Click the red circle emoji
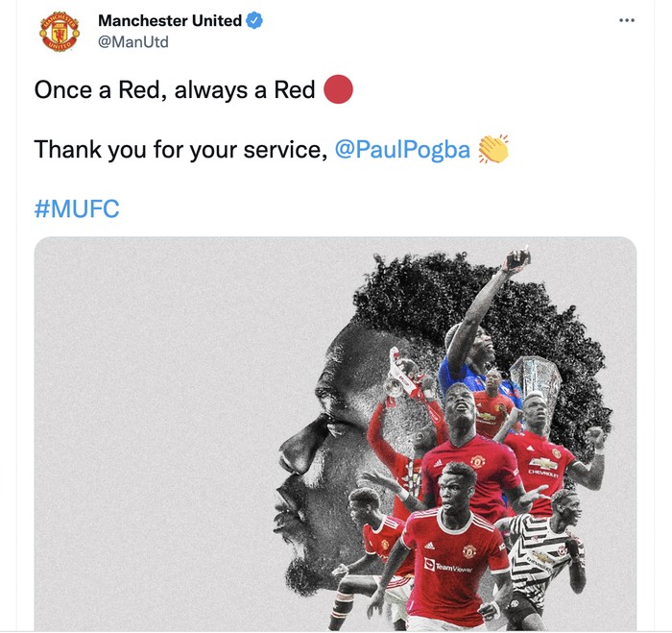This screenshot has height=633, width=672. coord(338,89)
